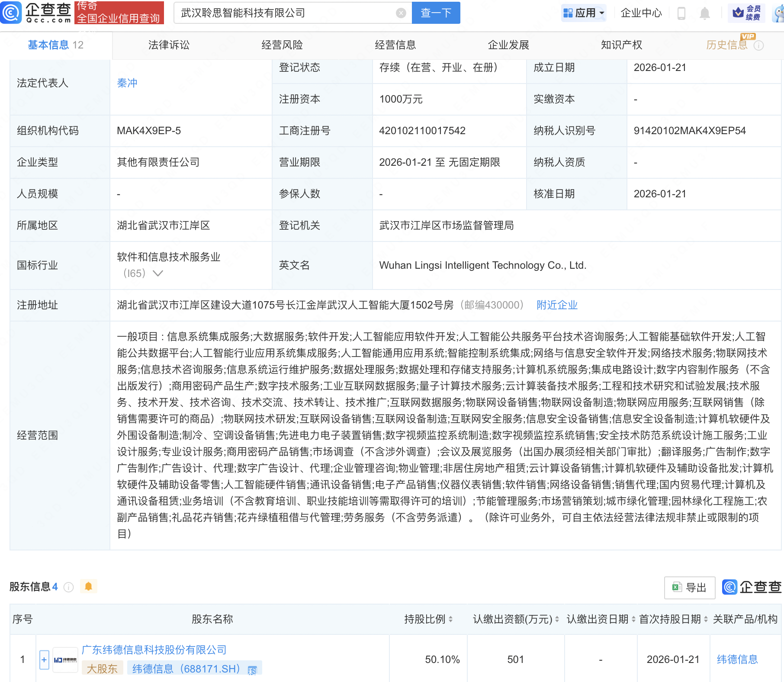The height and width of the screenshot is (682, 784).
Task: Open the 应用 dropdown arrow
Action: tap(601, 13)
